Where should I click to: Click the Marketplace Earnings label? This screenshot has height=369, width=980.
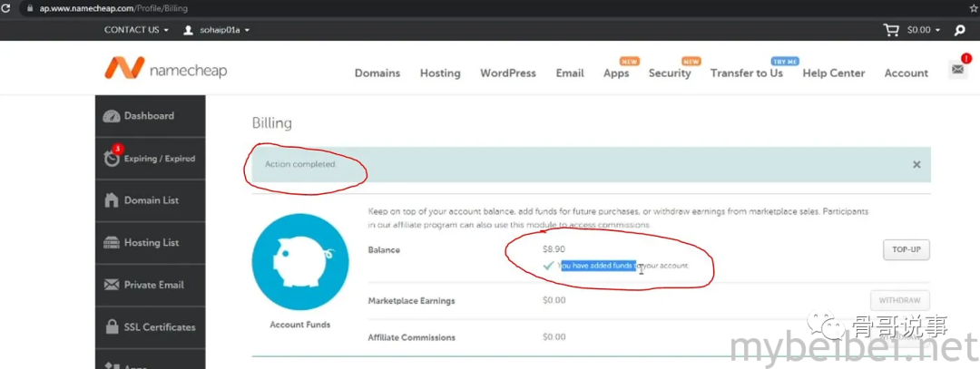tap(411, 301)
